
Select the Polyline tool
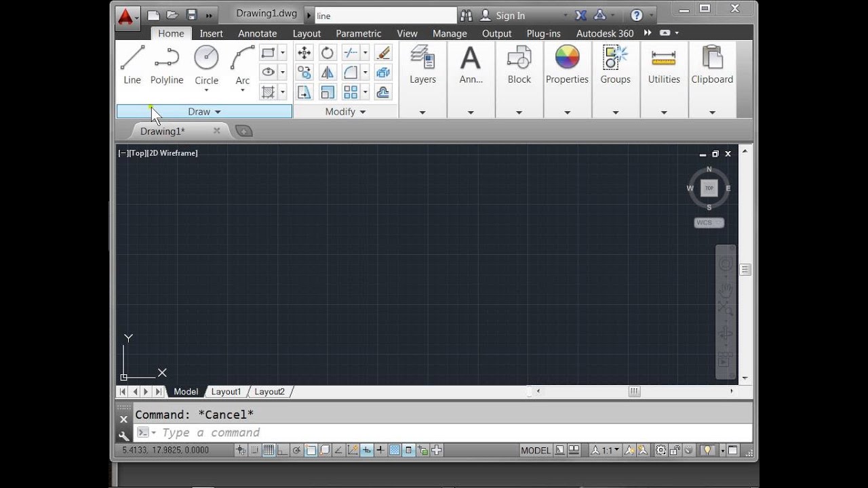167,65
